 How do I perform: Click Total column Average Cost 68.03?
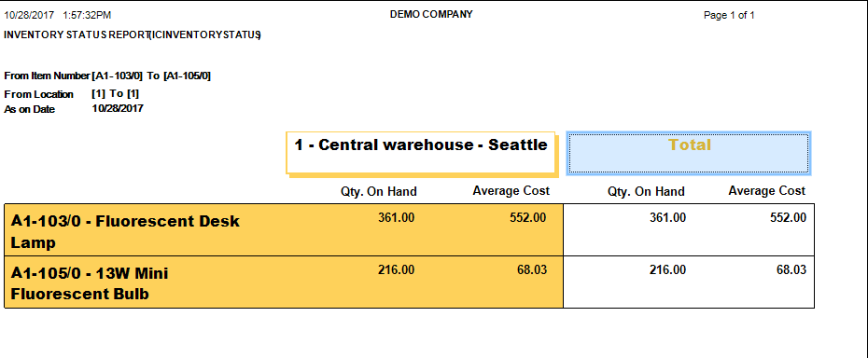pyautogui.click(x=791, y=270)
